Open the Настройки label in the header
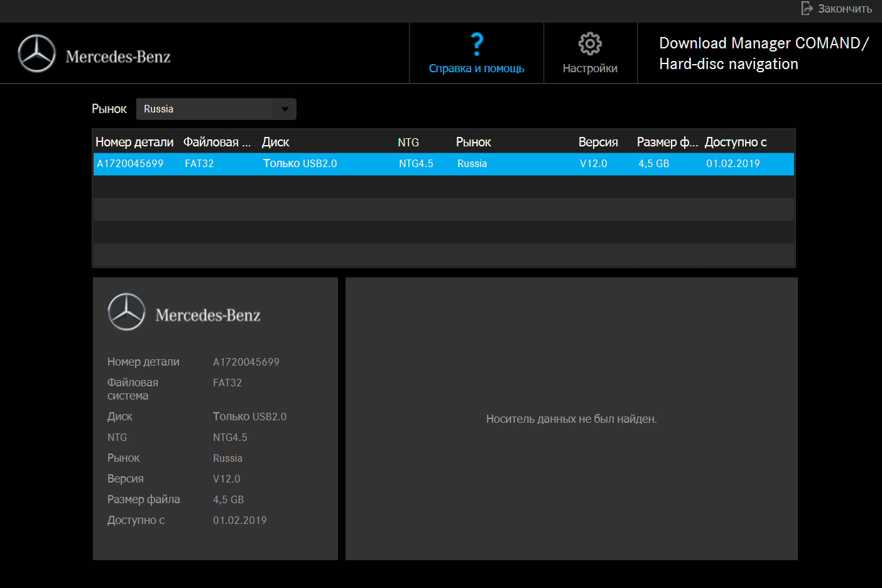This screenshot has width=882, height=588. 590,68
